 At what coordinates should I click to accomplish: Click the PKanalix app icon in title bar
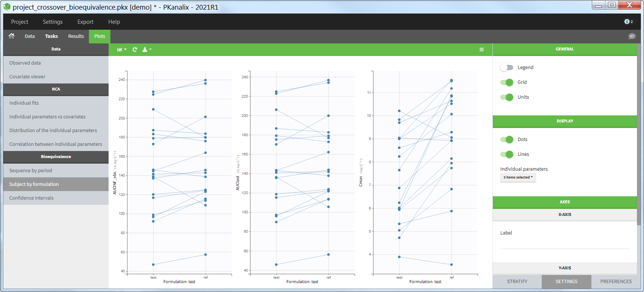click(7, 7)
